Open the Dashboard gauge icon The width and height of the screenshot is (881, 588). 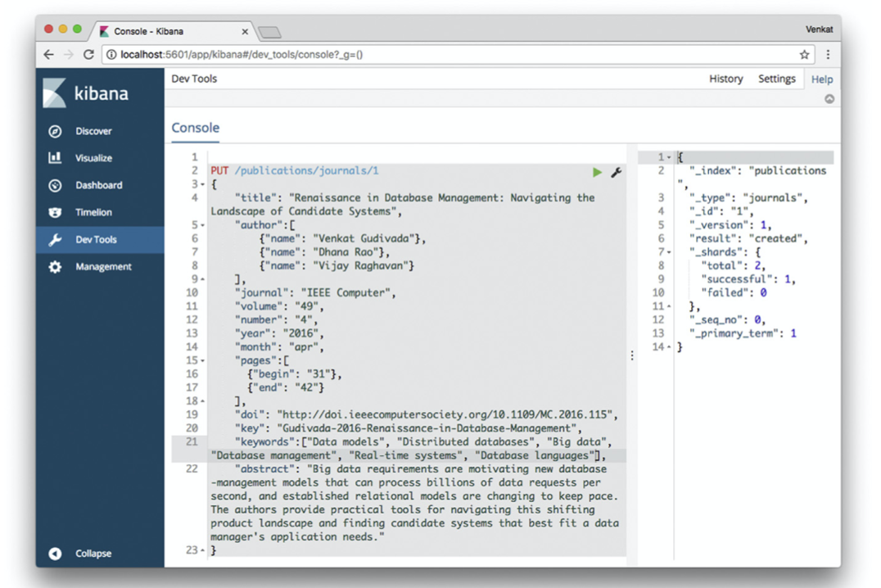pyautogui.click(x=55, y=185)
